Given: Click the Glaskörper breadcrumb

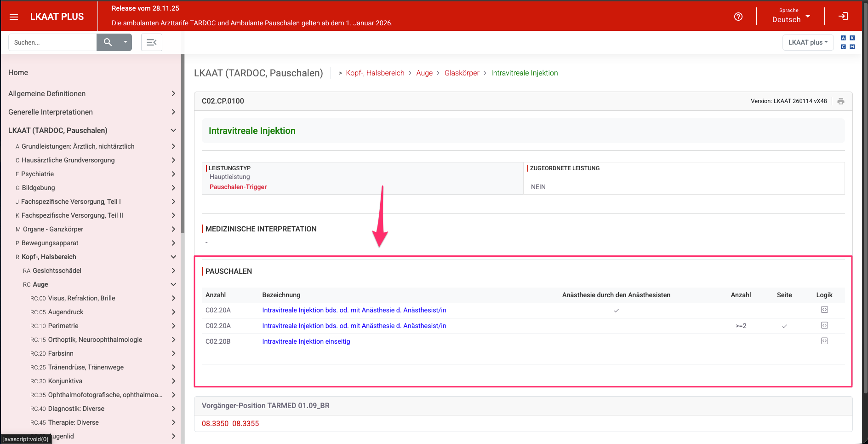Looking at the screenshot, I should tap(462, 73).
